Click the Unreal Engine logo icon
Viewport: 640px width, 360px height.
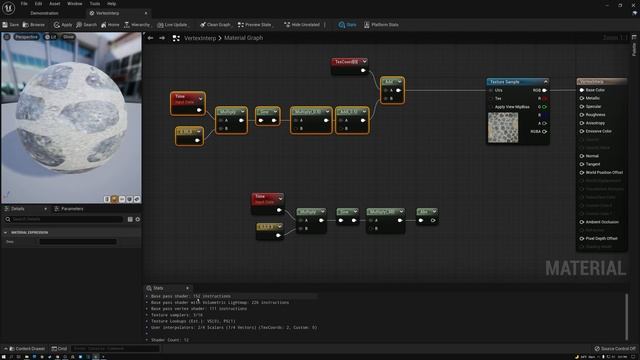8,8
